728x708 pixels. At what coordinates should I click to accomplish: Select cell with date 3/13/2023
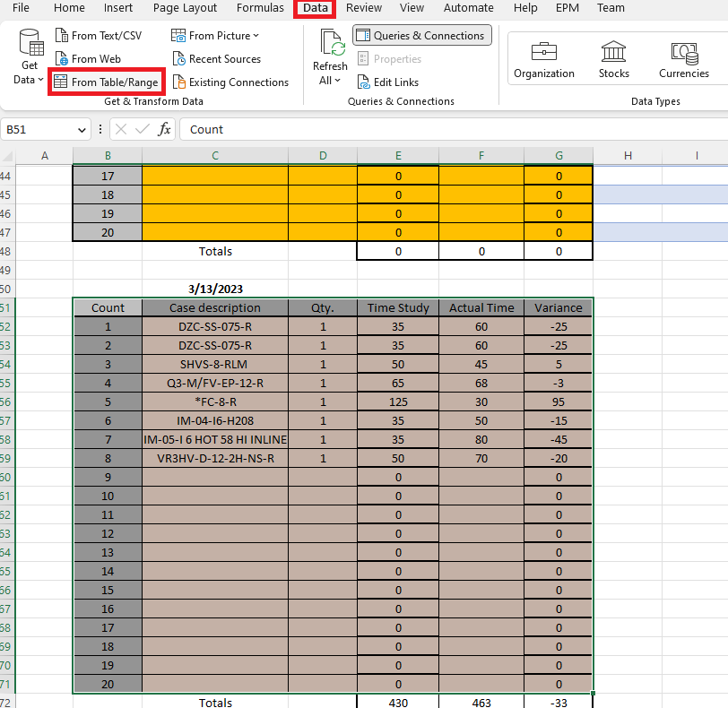pyautogui.click(x=215, y=289)
